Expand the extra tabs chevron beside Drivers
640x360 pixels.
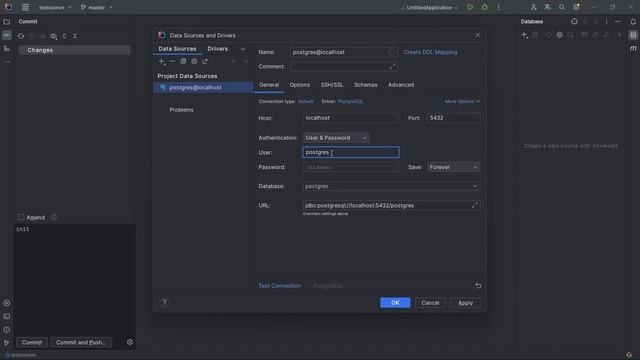pos(243,49)
